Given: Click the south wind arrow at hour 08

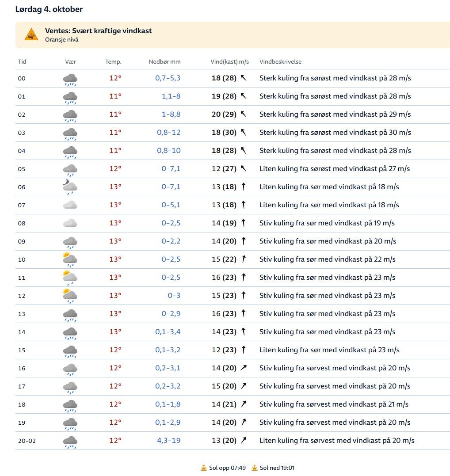Looking at the screenshot, I should (243, 223).
